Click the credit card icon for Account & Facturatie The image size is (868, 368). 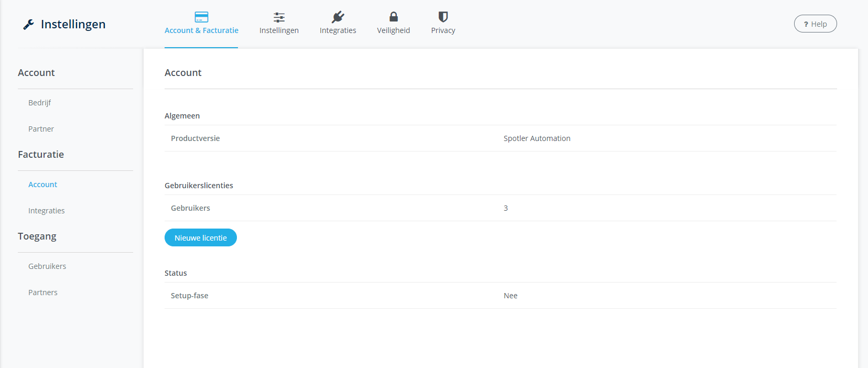[x=201, y=17]
